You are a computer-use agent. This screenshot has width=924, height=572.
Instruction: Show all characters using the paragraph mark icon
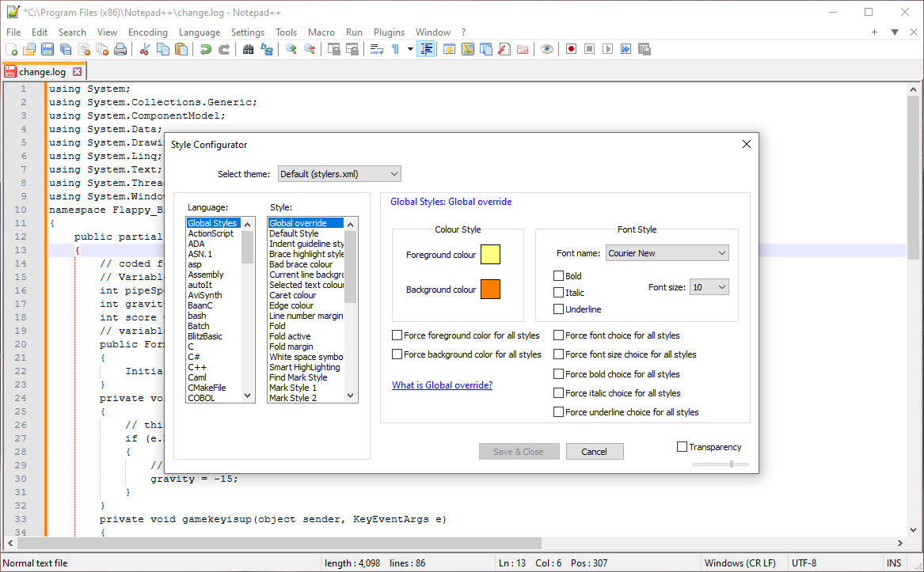coord(397,49)
